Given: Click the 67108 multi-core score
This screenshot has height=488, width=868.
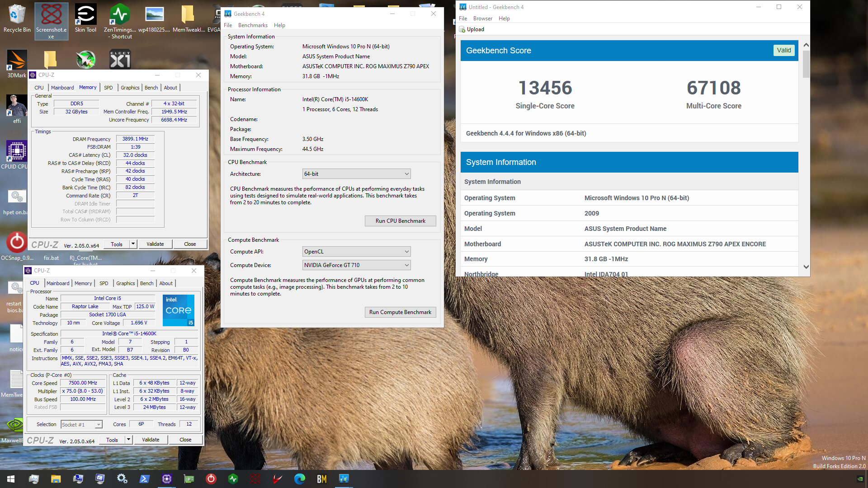Looking at the screenshot, I should point(714,88).
